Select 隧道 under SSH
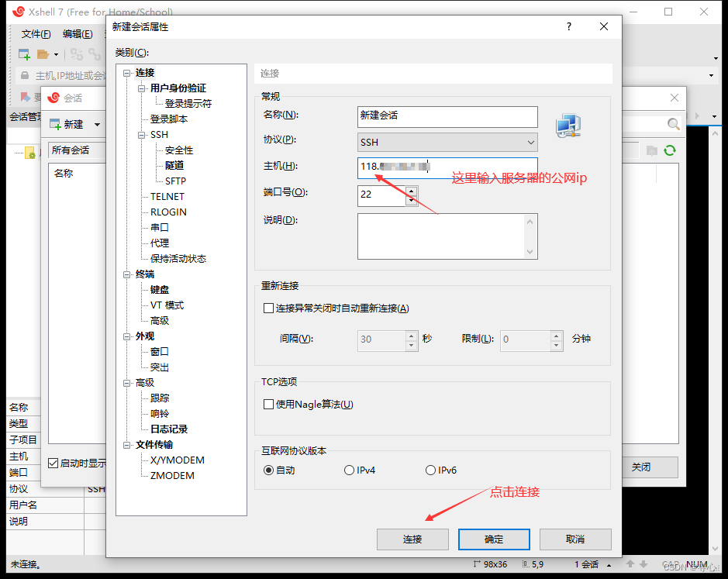The image size is (728, 579). [174, 165]
